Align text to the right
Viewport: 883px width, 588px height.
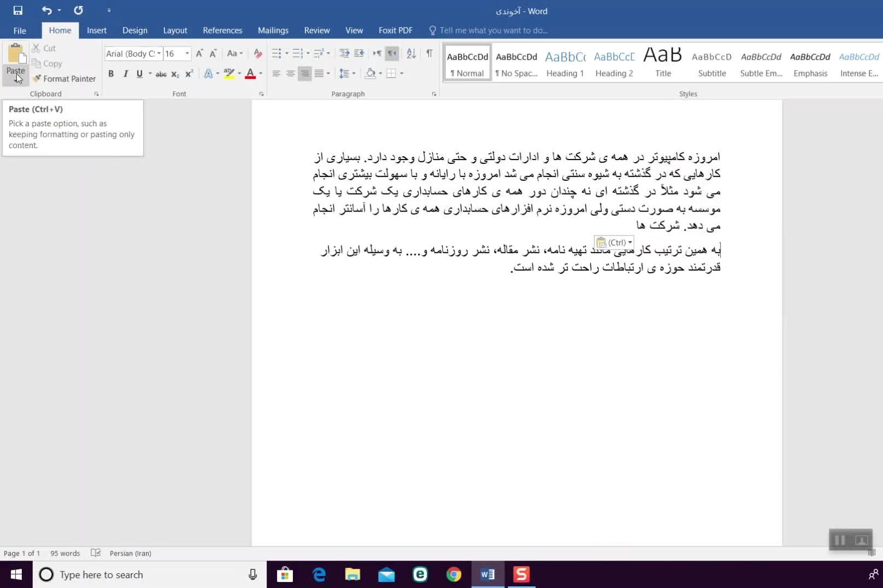tap(305, 73)
